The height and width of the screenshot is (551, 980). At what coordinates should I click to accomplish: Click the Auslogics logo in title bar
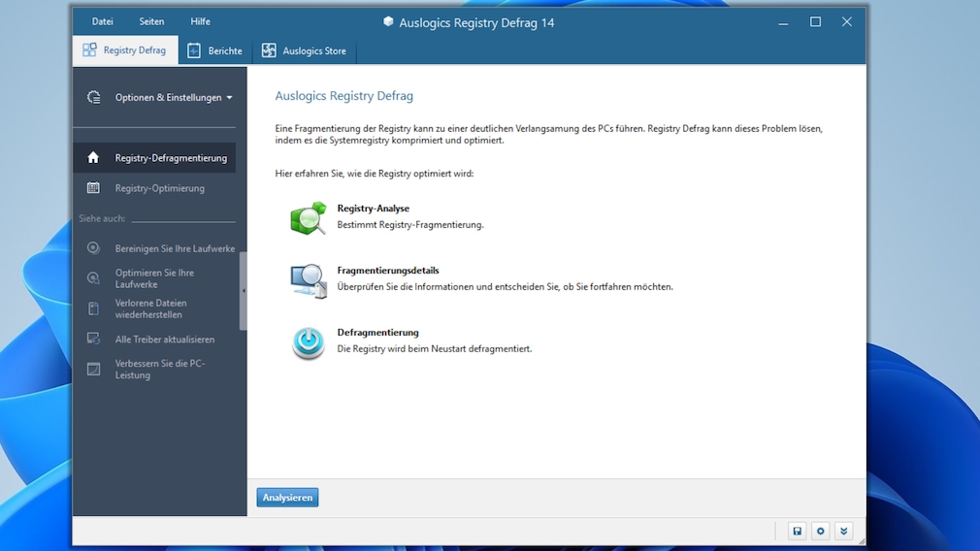(x=388, y=22)
